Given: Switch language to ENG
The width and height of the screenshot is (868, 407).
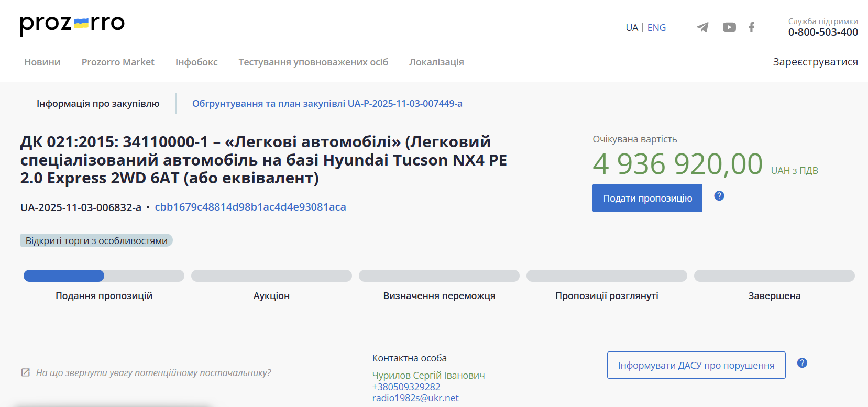Looking at the screenshot, I should pos(656,28).
